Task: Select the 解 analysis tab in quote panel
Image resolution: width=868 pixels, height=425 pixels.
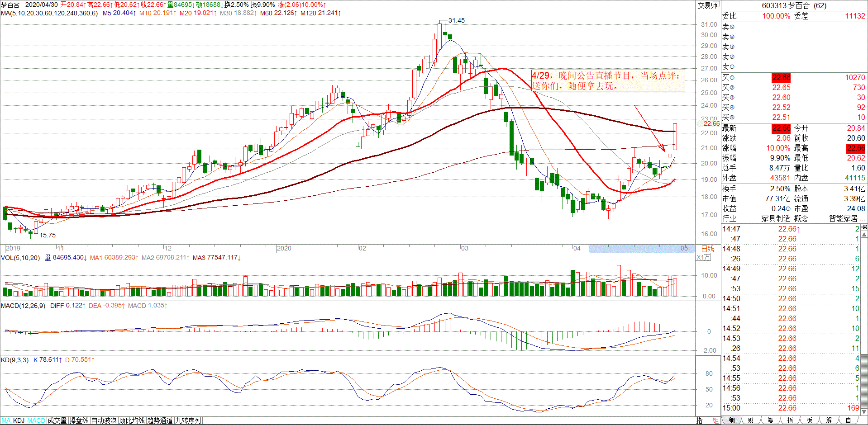Action: tap(829, 420)
